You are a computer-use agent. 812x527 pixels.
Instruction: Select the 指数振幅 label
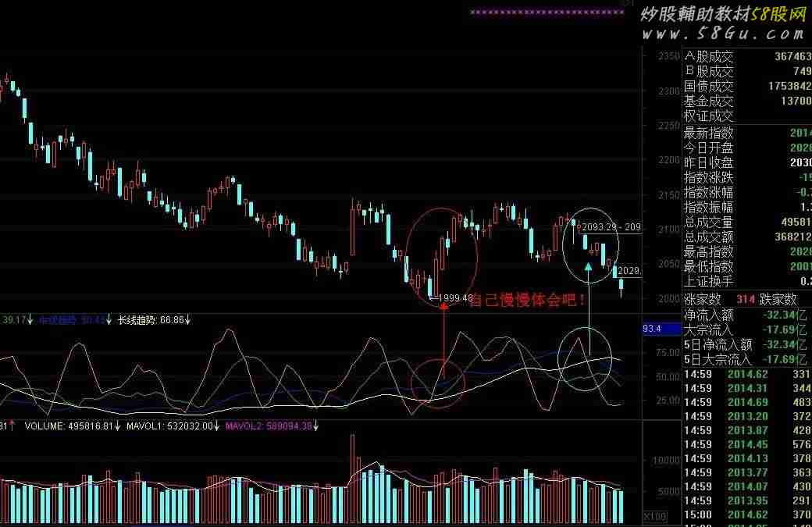[x=709, y=208]
